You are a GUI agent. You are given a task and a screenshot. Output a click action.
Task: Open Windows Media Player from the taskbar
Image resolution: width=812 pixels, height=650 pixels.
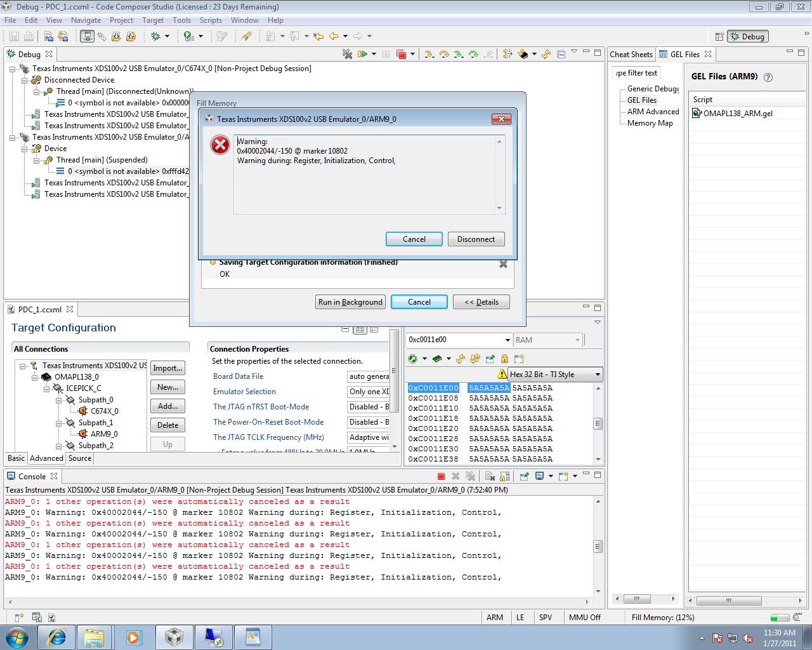pos(134,637)
